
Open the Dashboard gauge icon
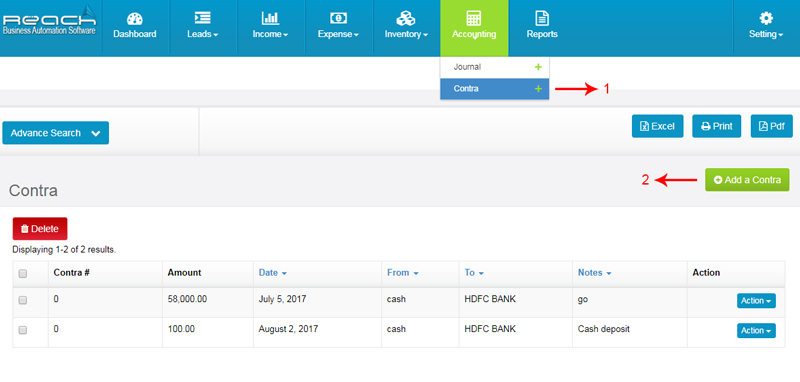coord(134,19)
